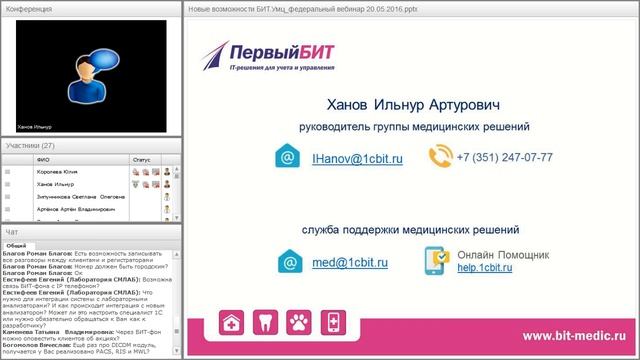Click the second status icon for Ханов Ильнур
Viewport: 640px width, 360px height.
coord(145,184)
